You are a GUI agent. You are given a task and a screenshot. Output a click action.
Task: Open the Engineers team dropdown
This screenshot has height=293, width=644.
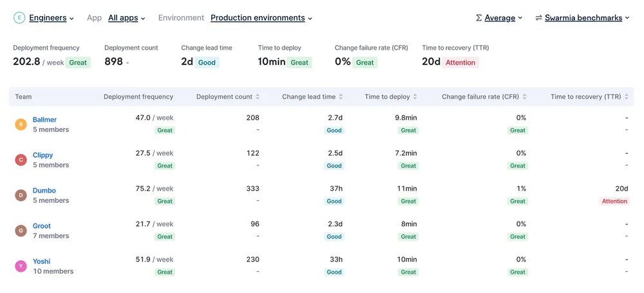point(52,17)
